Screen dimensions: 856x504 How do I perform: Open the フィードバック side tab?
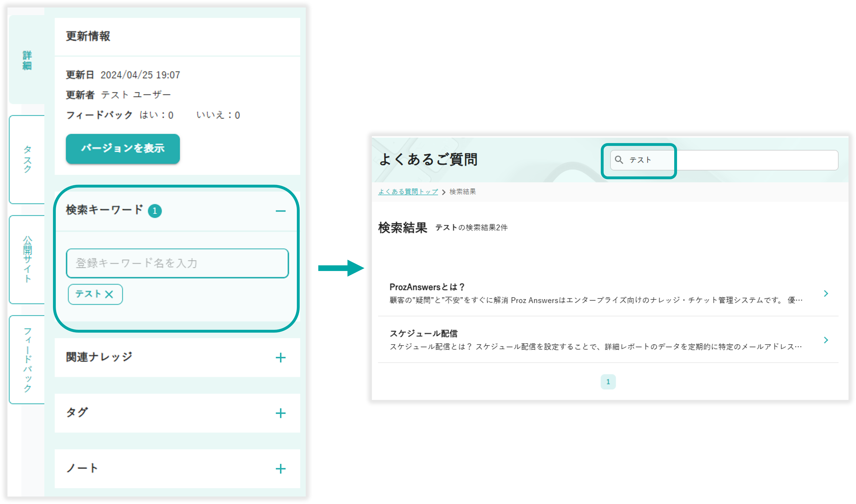pos(27,359)
